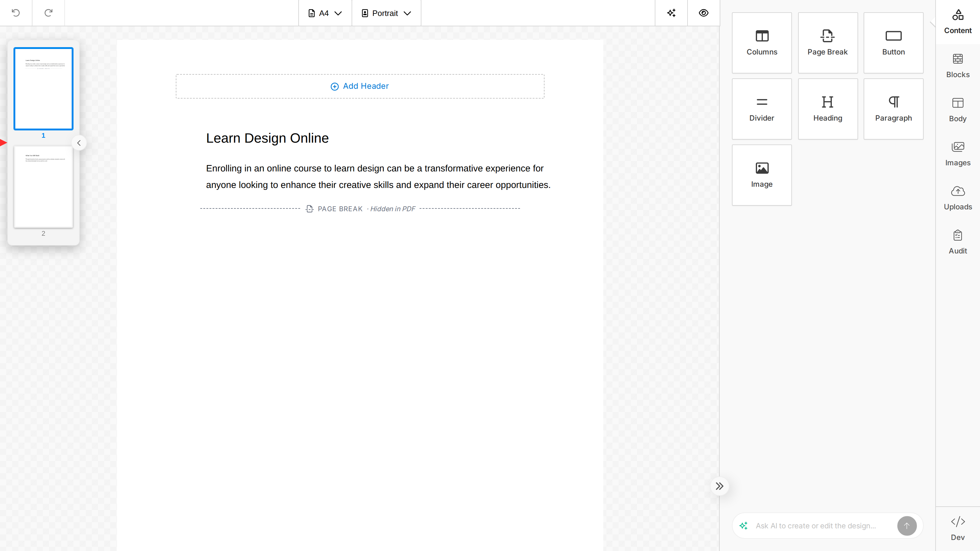Screen dimensions: 980x551
Task: Click the undo arrow icon
Action: coord(16,13)
